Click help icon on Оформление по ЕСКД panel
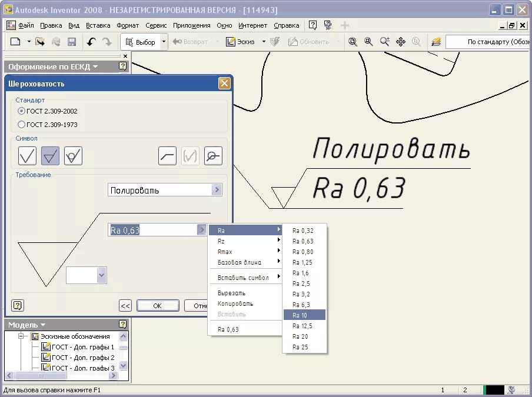Image resolution: width=532 pixels, height=397 pixels. click(123, 66)
